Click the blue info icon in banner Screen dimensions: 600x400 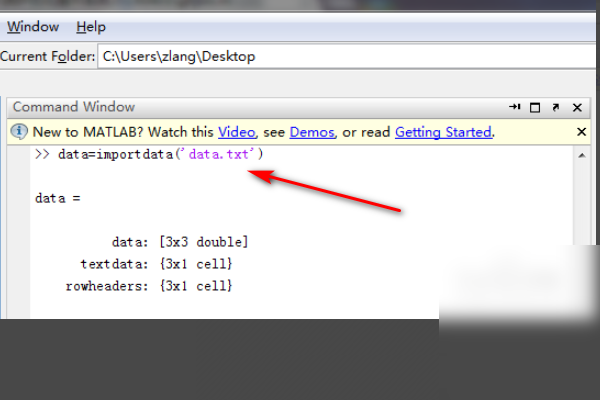click(18, 132)
